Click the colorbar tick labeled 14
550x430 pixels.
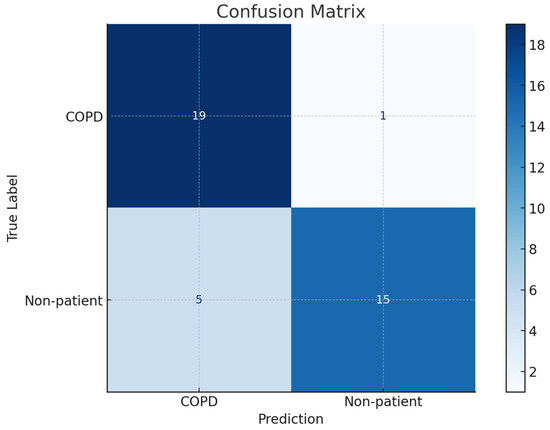(x=537, y=127)
